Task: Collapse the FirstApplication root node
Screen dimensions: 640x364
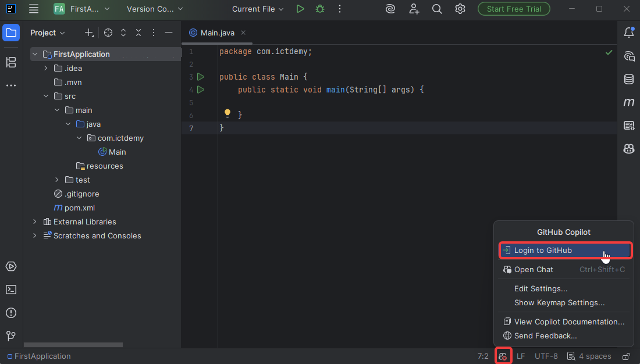Action: point(35,54)
